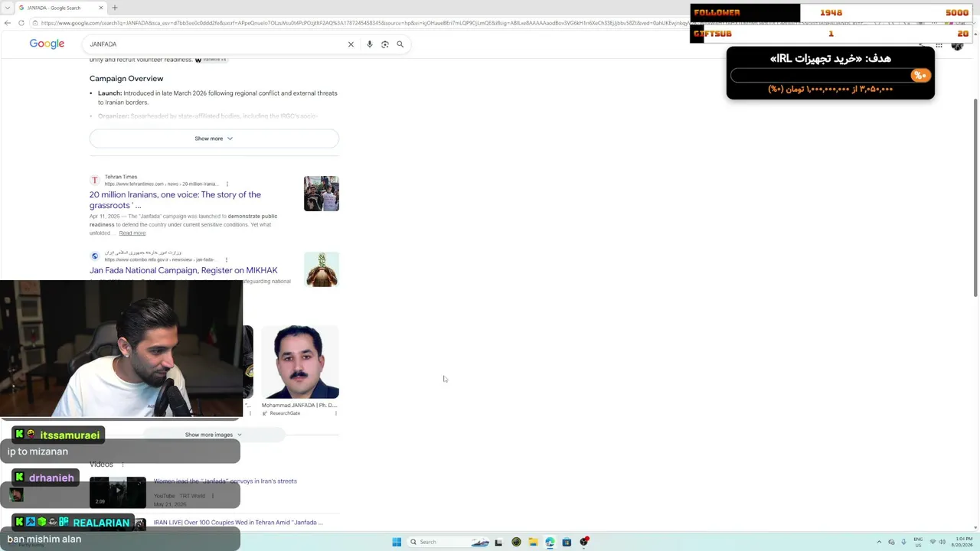Switch to Microsoft Edge in the taskbar

550,542
